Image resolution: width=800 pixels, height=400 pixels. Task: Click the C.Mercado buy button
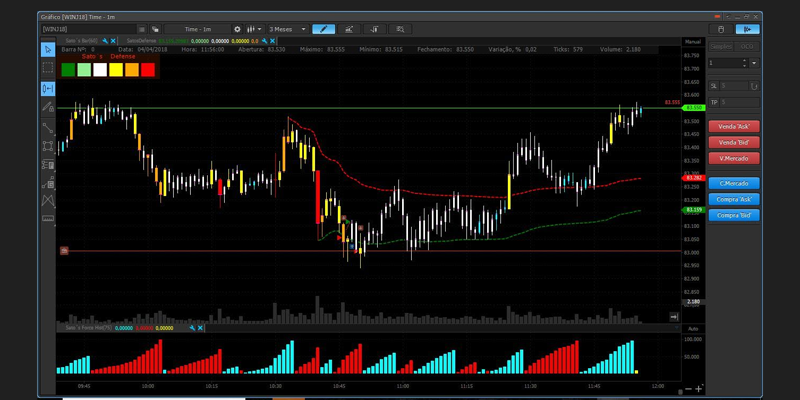point(734,183)
